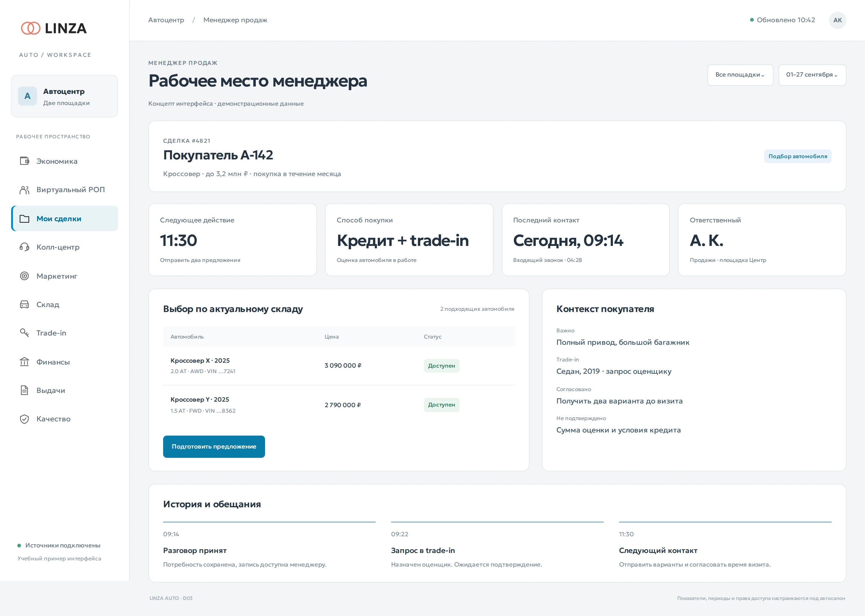Click the Подготовить предложение button
The image size is (865, 616).
(x=214, y=446)
